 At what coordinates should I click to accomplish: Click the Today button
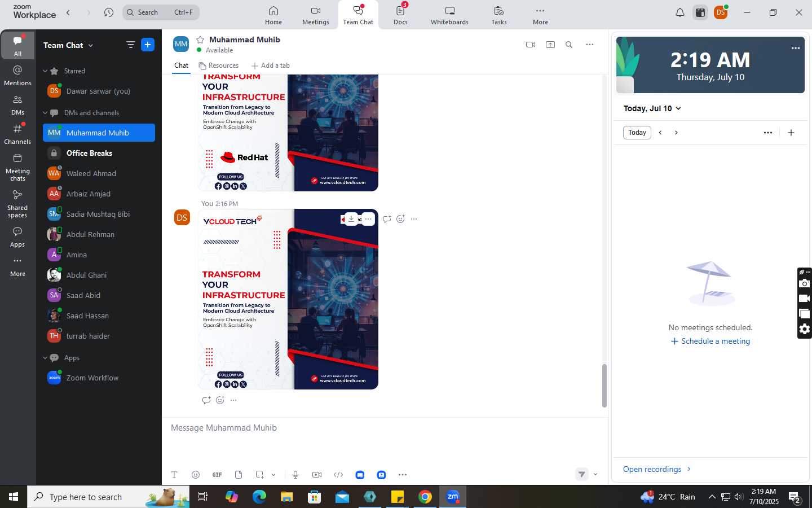(637, 133)
